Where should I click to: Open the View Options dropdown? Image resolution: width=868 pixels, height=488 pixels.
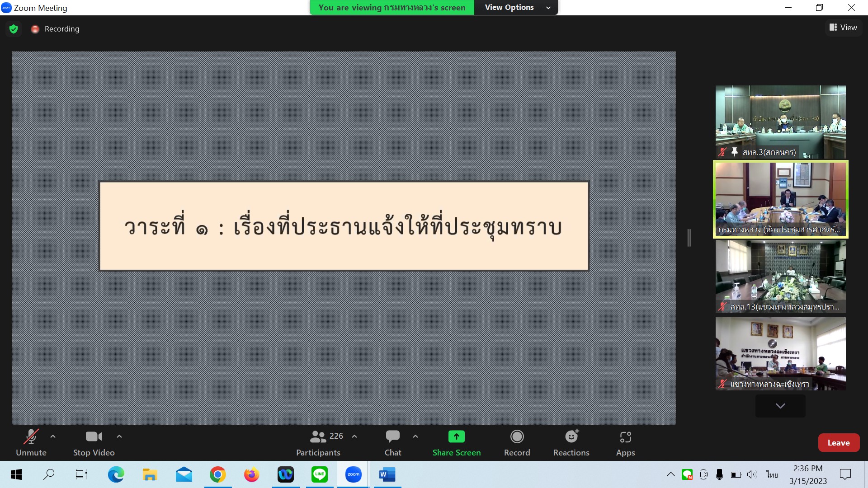point(516,7)
